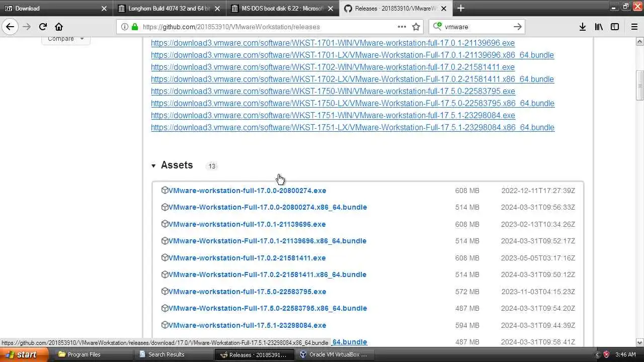Click the page vertical scrollbar thumb

click(x=639, y=85)
